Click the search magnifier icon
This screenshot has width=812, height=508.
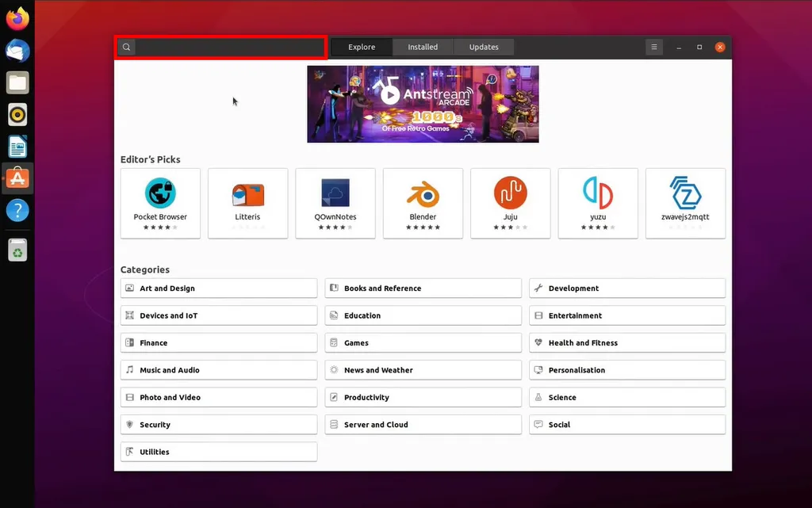(126, 48)
